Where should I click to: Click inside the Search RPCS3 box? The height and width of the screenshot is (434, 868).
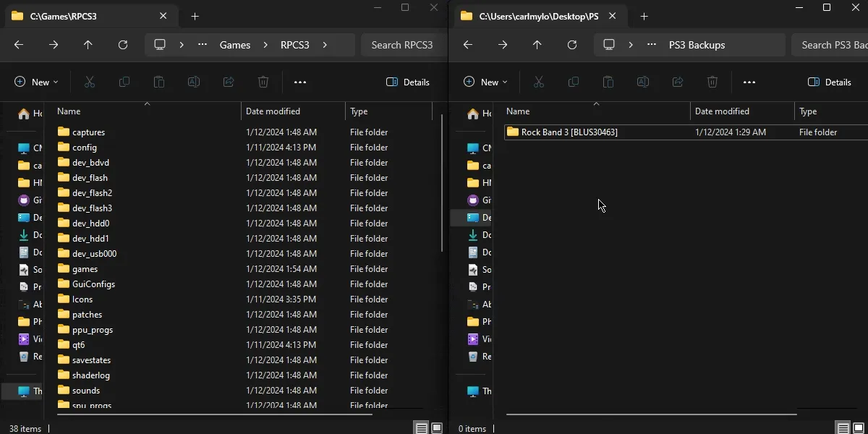[402, 44]
